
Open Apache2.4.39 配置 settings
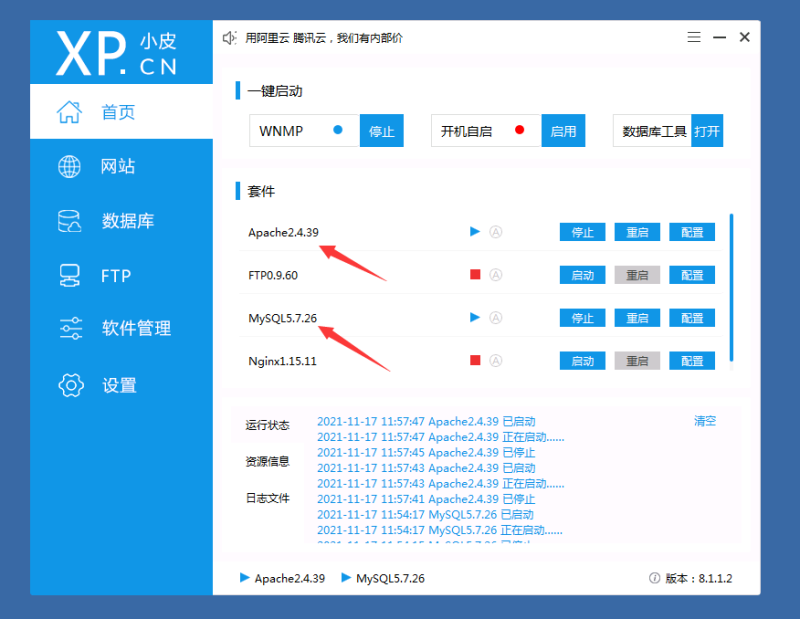pos(692,232)
